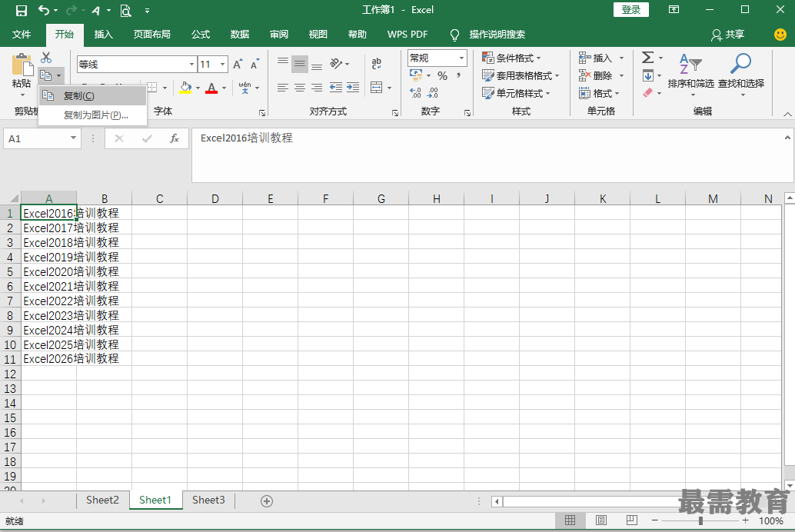Switch to the 页面布局 ribbon tab
The image size is (795, 532).
152,35
